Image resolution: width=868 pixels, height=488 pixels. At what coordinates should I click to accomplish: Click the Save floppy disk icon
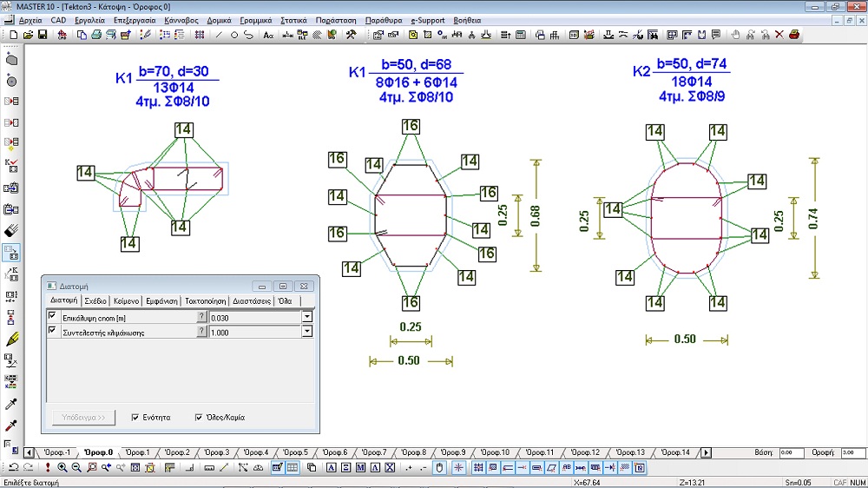coord(43,35)
